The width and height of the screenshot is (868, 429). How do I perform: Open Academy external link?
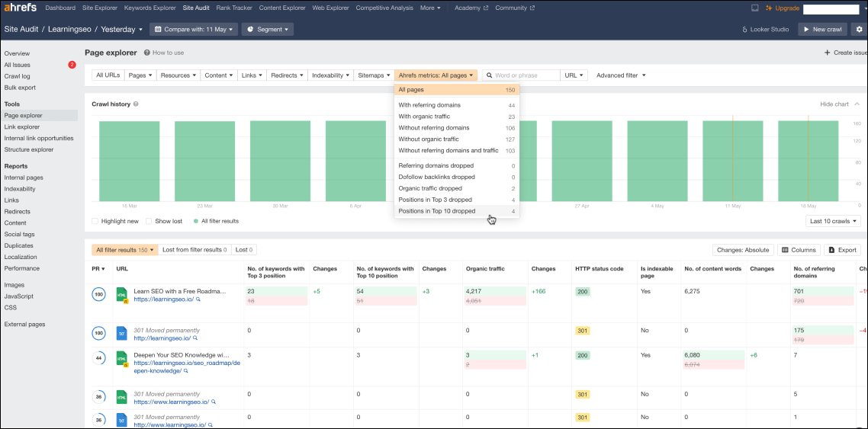[471, 8]
